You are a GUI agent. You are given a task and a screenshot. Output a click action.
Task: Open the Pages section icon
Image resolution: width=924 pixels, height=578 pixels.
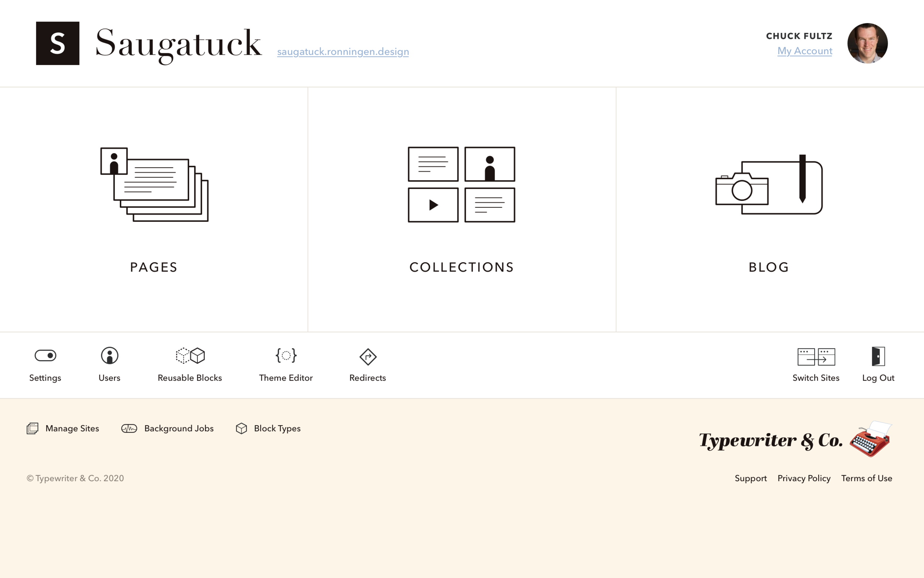coord(154,184)
